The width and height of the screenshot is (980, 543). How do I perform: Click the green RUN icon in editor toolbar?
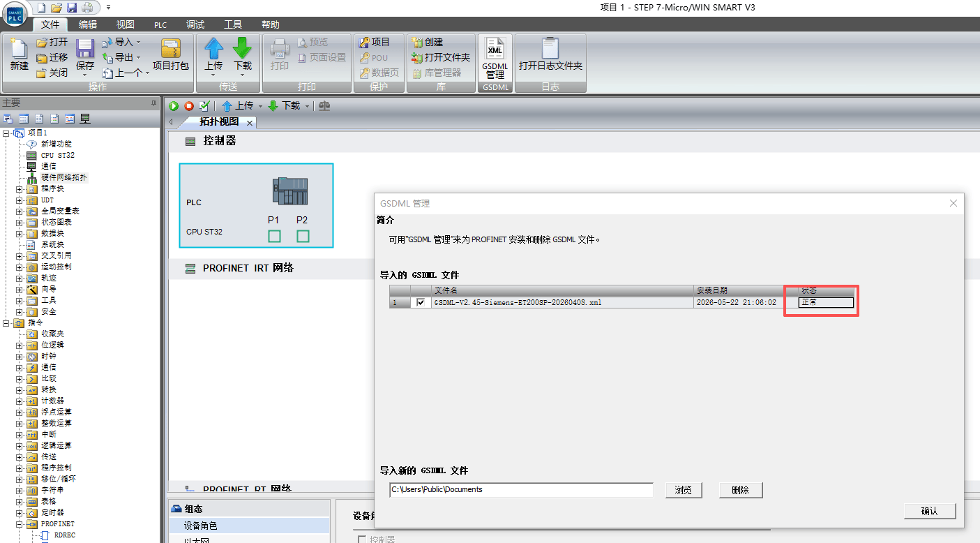coord(174,105)
